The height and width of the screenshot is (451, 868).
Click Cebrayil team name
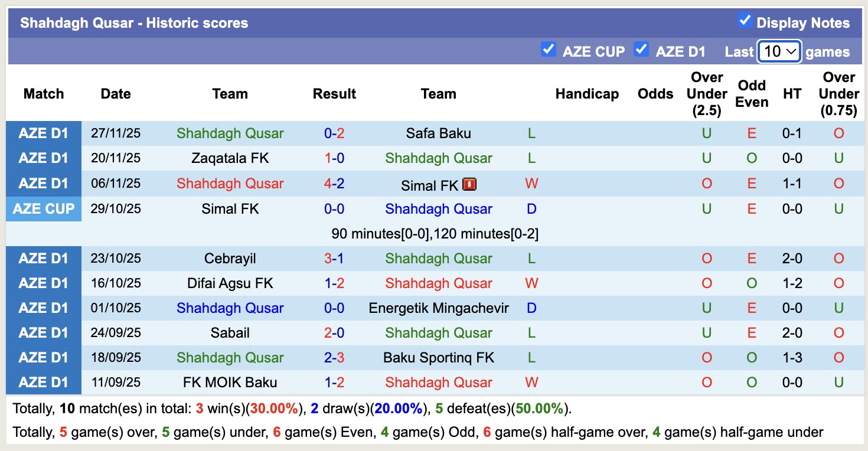pos(230,259)
